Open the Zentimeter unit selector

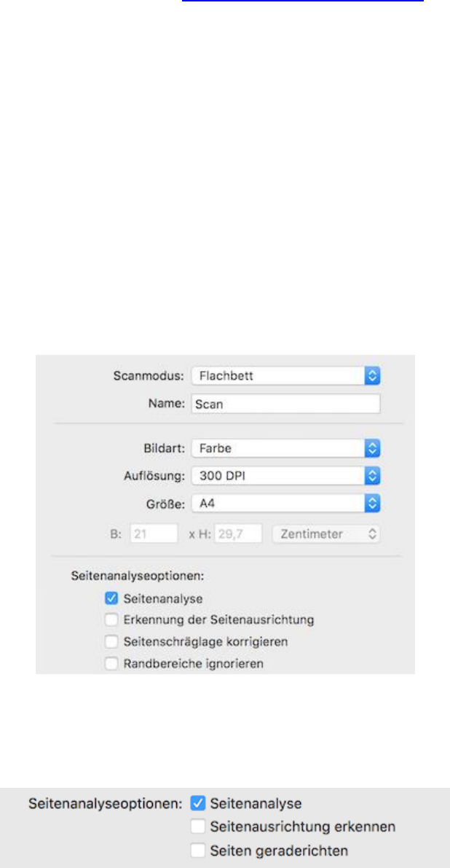(327, 534)
